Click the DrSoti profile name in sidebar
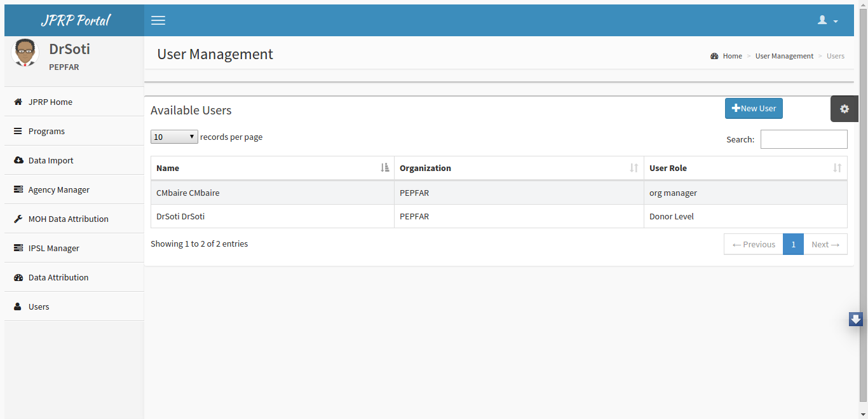The image size is (868, 419). tap(69, 49)
